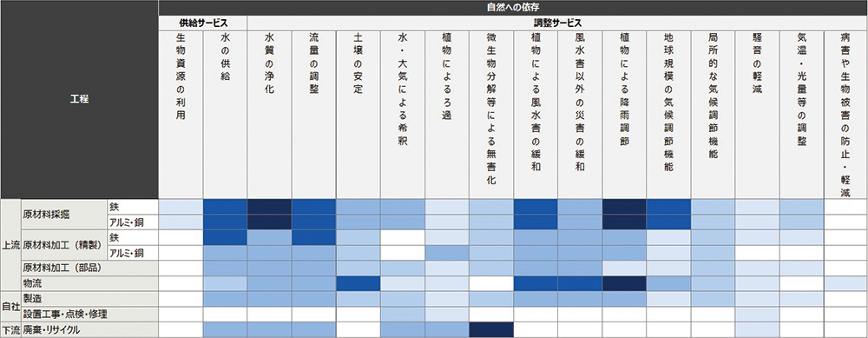Select the 供給サービス header cell
Image resolution: width=868 pixels, height=338 pixels.
[x=202, y=23]
